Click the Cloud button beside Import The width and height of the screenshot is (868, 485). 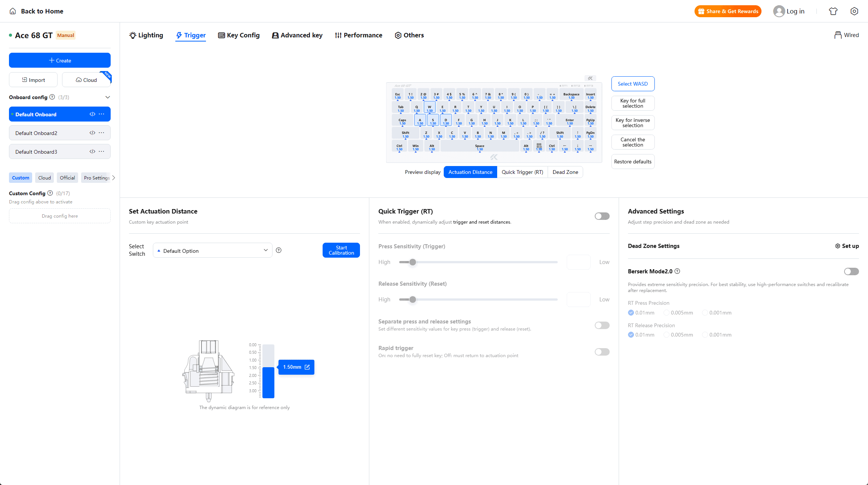pyautogui.click(x=86, y=80)
